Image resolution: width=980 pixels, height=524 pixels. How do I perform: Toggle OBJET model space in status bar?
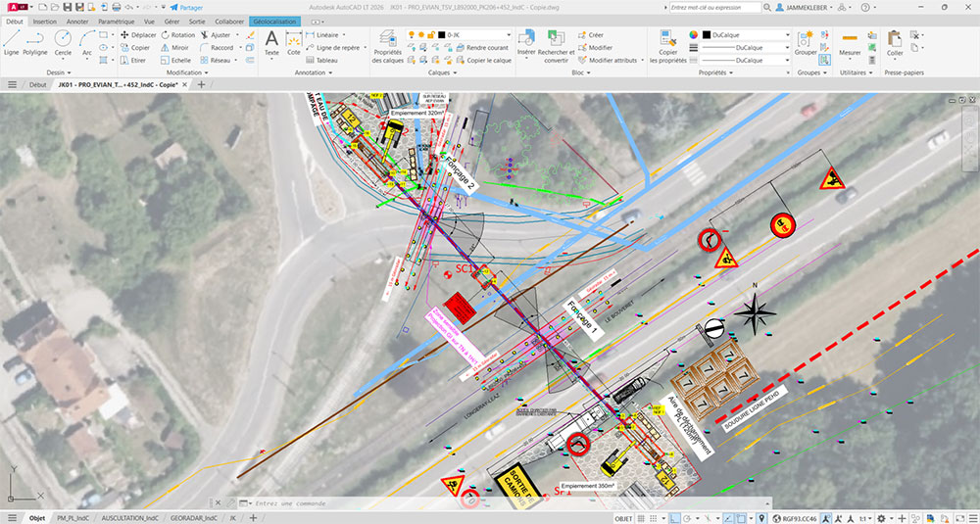(623, 518)
